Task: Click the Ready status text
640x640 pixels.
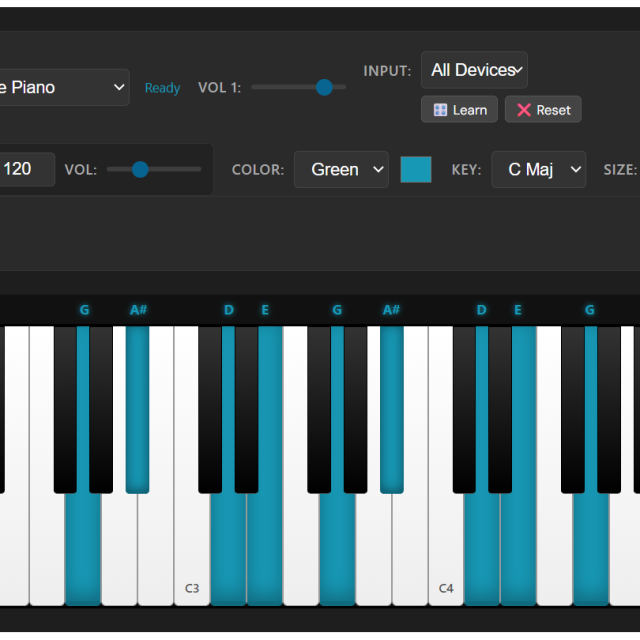Action: click(x=162, y=88)
